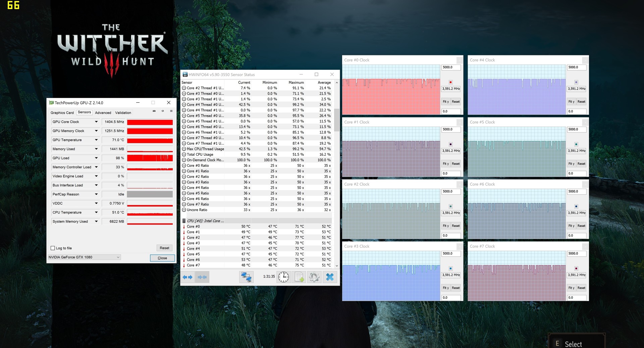The height and width of the screenshot is (348, 644).
Task: Click the HWiNFO expand columns arrows icon
Action: coord(187,277)
